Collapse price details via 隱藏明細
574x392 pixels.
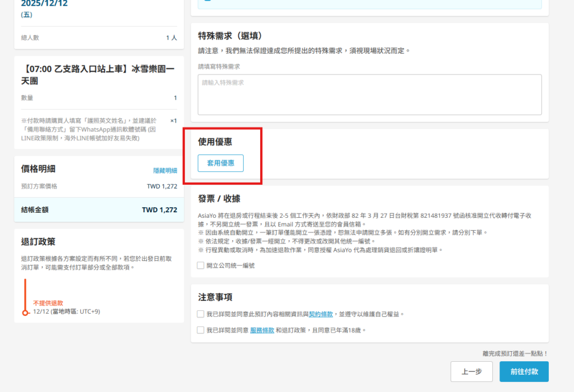(x=165, y=170)
